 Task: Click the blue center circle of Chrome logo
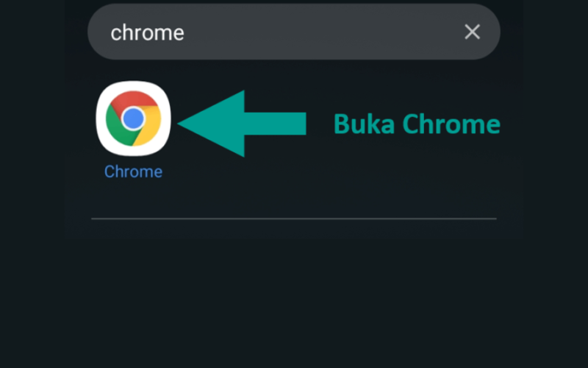click(134, 118)
